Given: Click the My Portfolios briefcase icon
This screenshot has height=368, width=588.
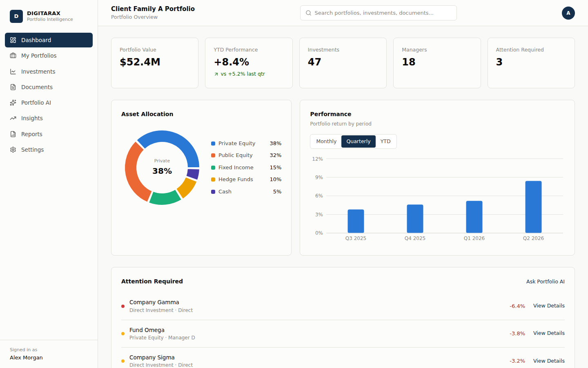Looking at the screenshot, I should pyautogui.click(x=13, y=56).
